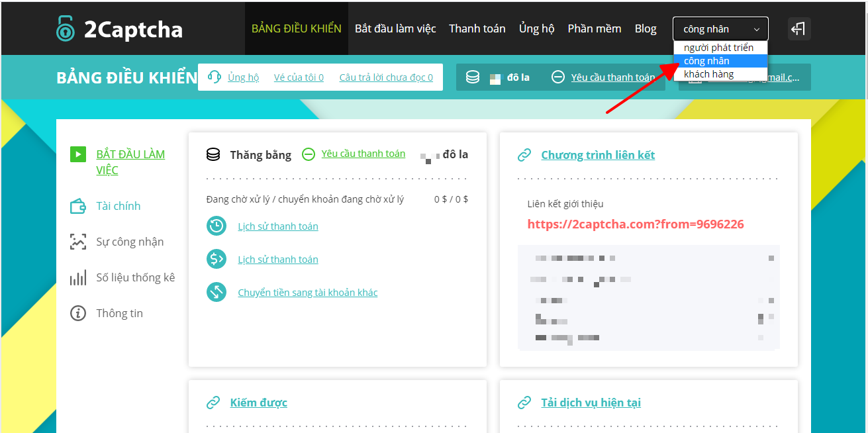The image size is (868, 433).
Task: Open Ủng hộ top menu item
Action: (537, 28)
